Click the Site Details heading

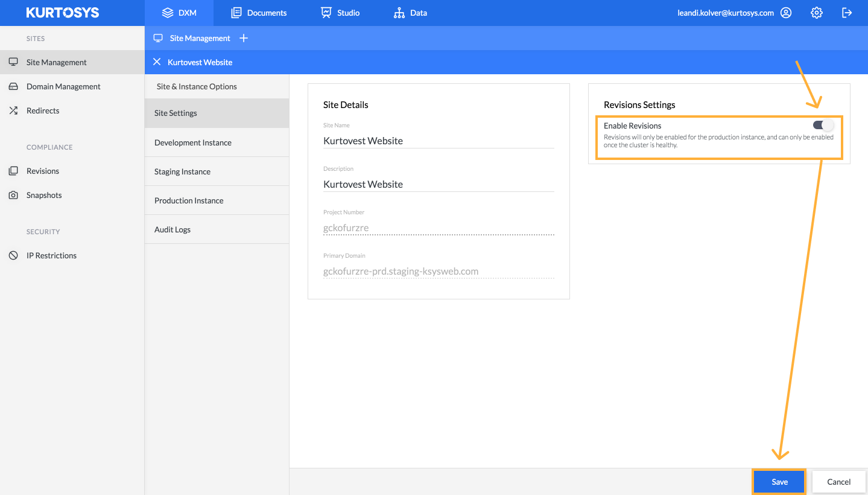[x=346, y=104]
